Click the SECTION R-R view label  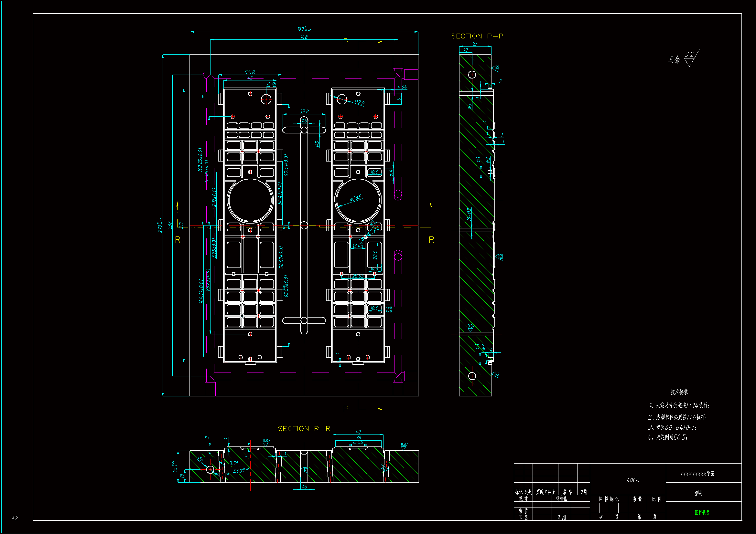[x=304, y=429]
